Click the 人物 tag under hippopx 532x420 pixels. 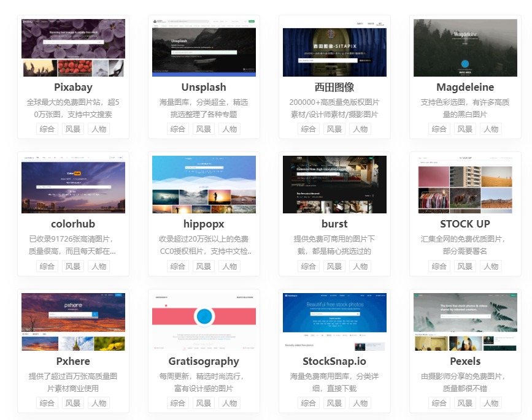(x=229, y=267)
